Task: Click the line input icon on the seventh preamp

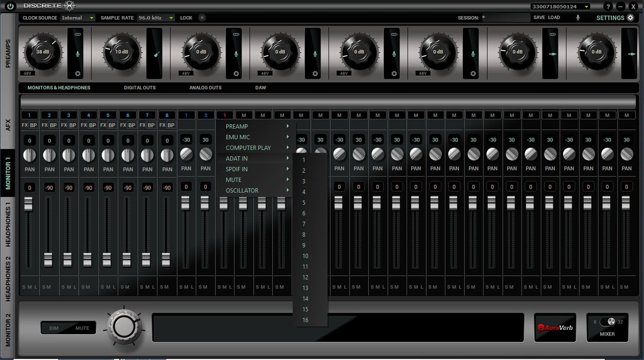Action: tap(553, 54)
